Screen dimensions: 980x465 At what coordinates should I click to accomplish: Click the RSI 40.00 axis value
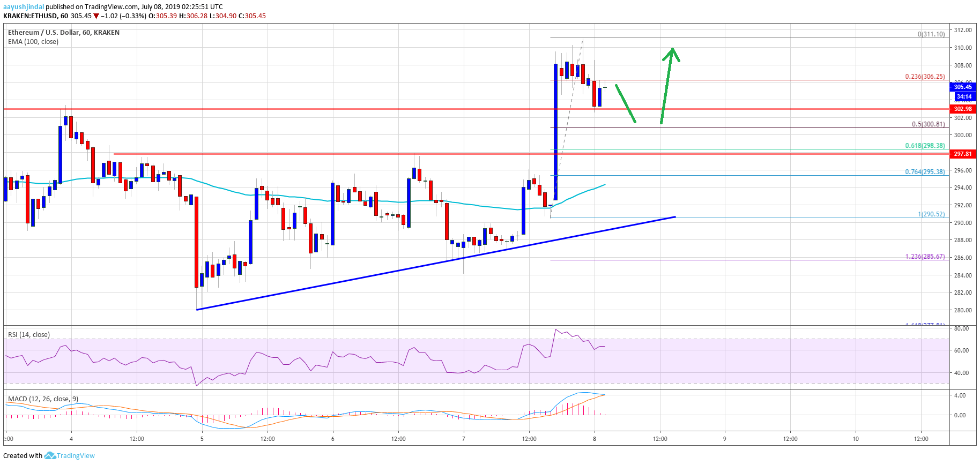coord(961,373)
